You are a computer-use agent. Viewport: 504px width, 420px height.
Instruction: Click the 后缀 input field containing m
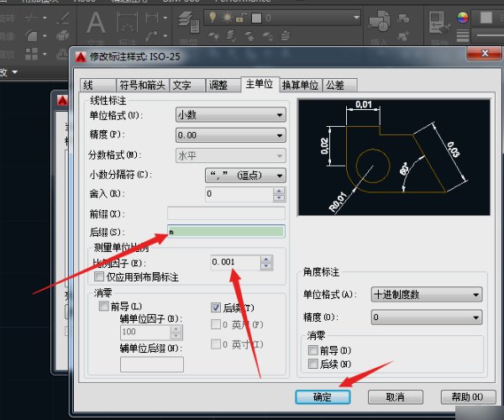(226, 231)
